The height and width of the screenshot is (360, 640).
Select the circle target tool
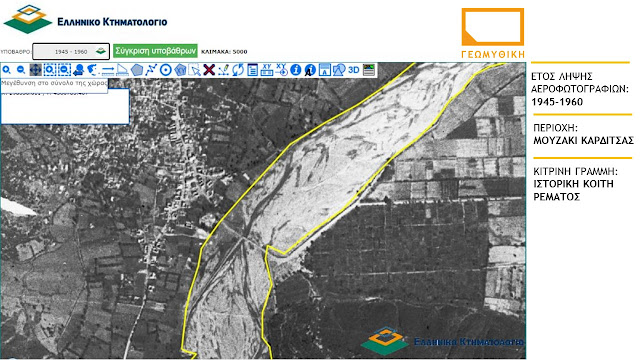(x=165, y=70)
